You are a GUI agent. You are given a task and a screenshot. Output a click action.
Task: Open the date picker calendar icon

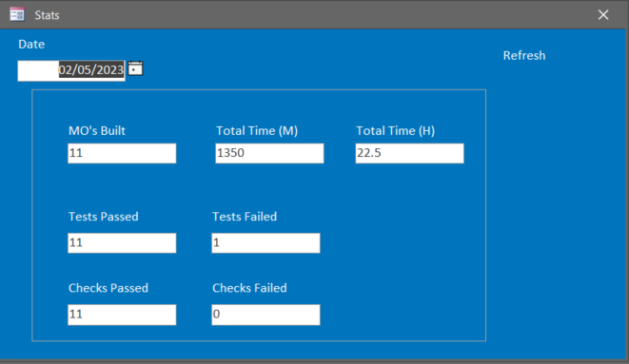click(x=135, y=68)
